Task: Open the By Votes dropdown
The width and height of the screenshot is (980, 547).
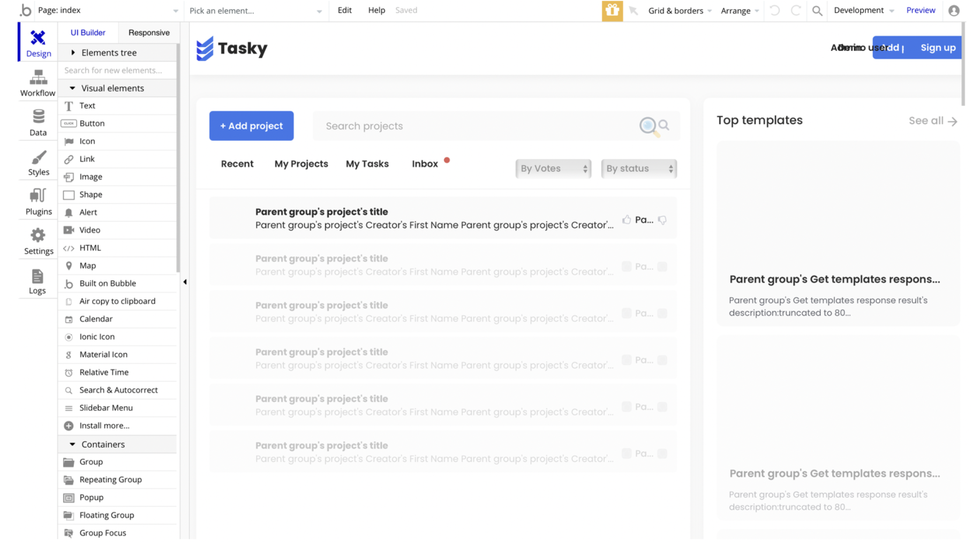Action: pos(553,169)
